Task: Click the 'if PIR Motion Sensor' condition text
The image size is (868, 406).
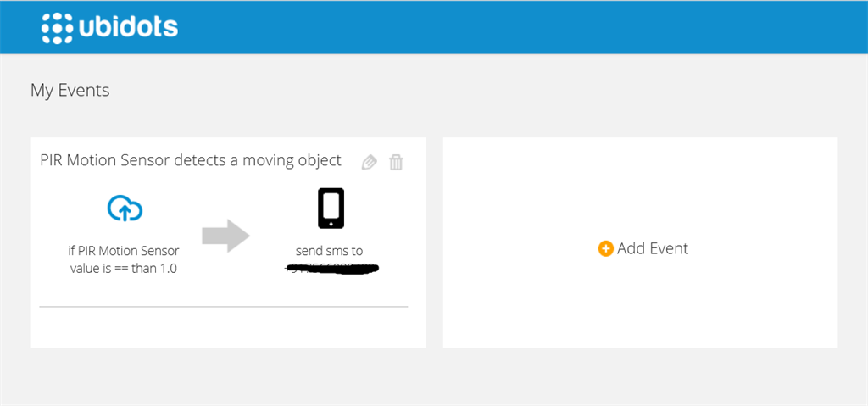Action: click(x=124, y=251)
